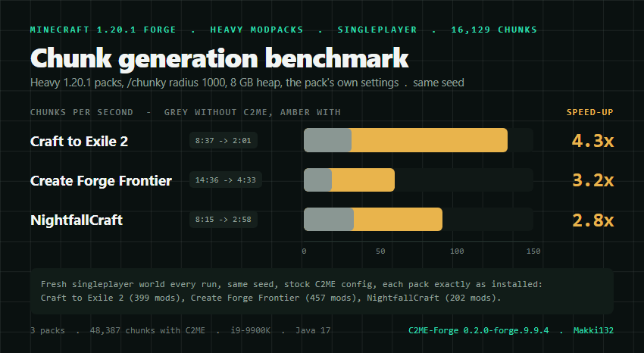The image size is (644, 353).
Task: Click the "CHUNKS PER SECOND" legend label
Action: (82, 112)
